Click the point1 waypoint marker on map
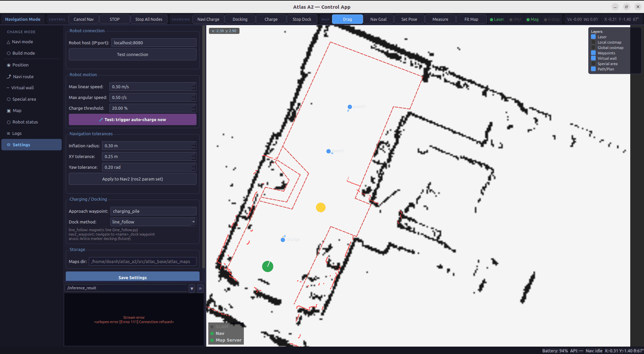Viewport: 644px width, 354px height. [x=328, y=151]
